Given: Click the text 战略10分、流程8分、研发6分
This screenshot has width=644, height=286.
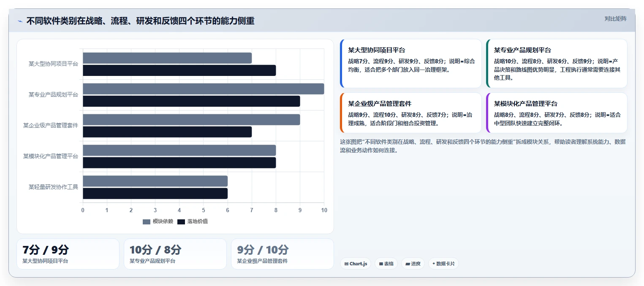Looking at the screenshot, I should point(532,61).
